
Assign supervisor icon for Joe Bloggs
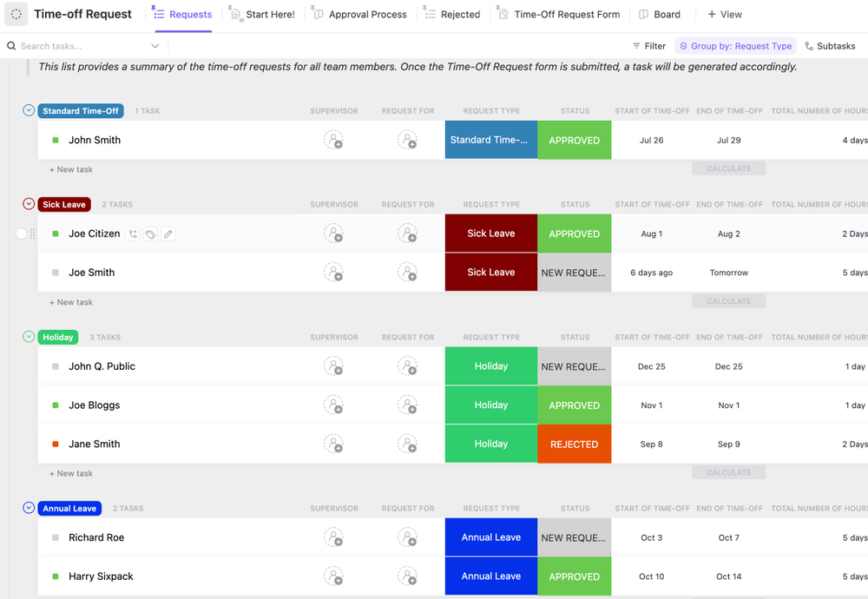[333, 405]
